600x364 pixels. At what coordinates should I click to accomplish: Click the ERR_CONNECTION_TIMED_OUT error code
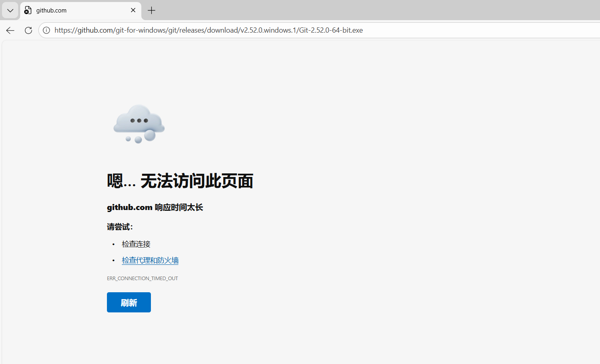pos(142,279)
